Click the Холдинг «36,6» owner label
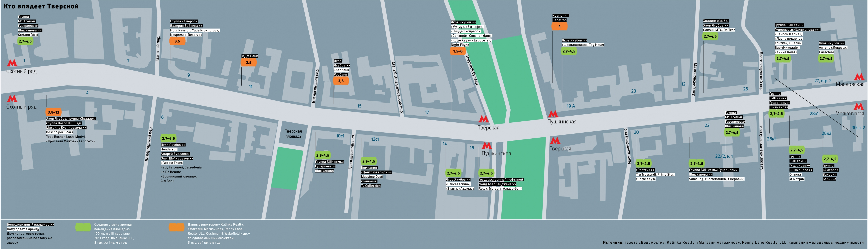The image size is (868, 249). coord(716,21)
